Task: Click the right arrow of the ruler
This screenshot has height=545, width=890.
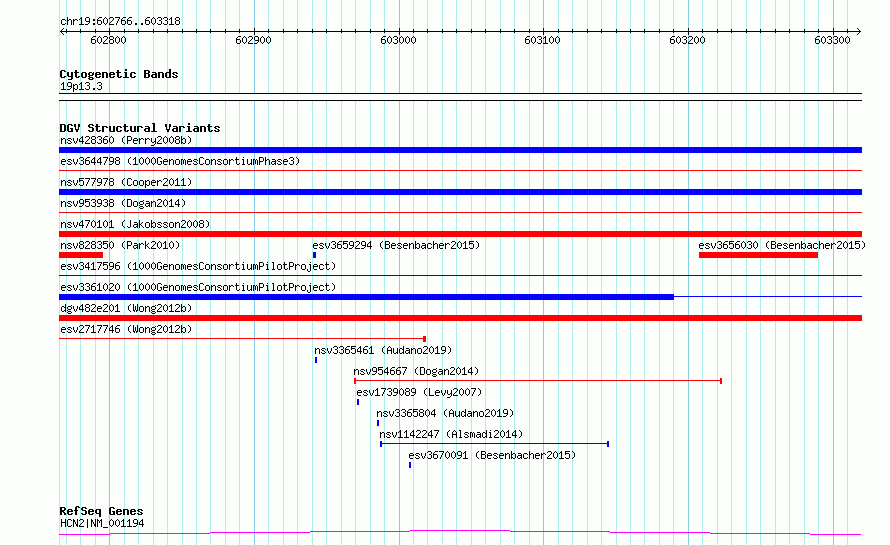Action: [x=858, y=32]
